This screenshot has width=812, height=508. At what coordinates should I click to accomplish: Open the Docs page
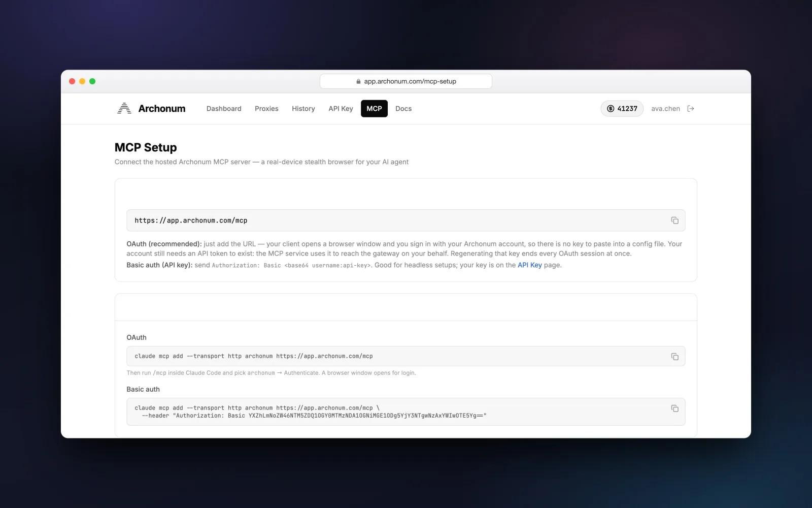coord(403,109)
